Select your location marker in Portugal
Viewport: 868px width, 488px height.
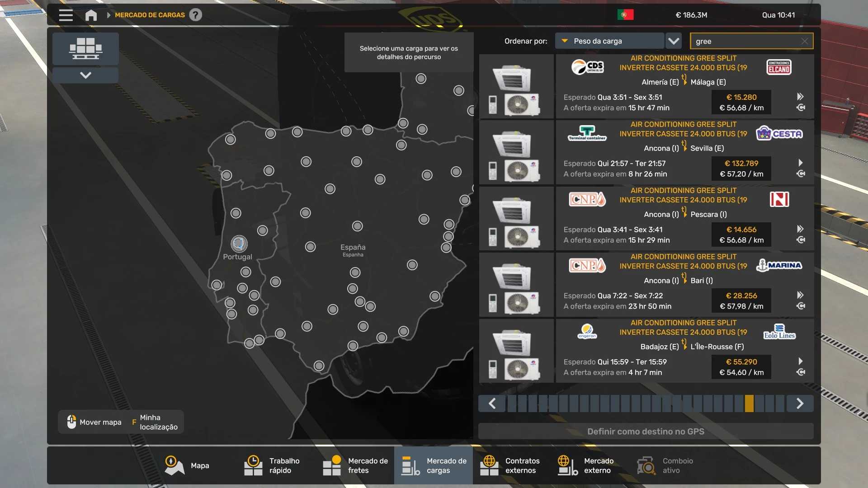[239, 244]
